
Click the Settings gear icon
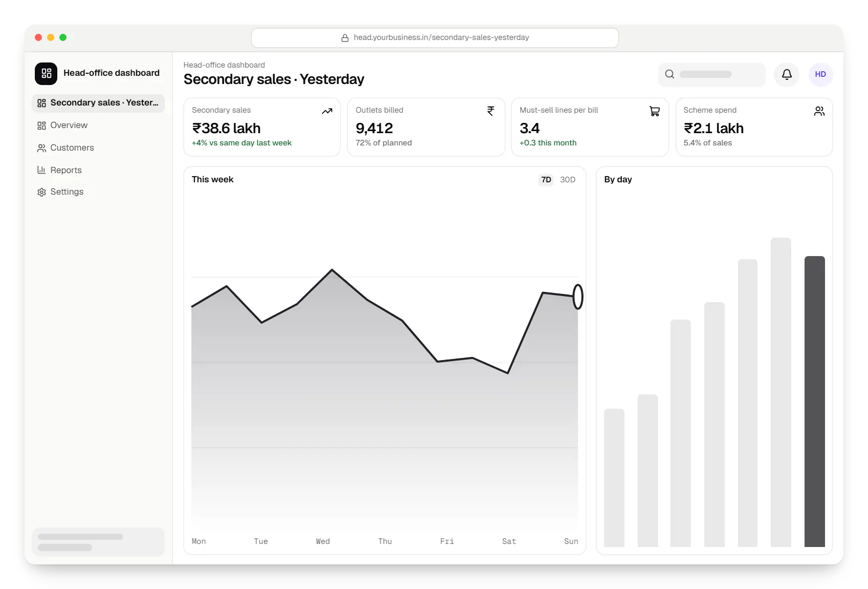click(x=41, y=192)
